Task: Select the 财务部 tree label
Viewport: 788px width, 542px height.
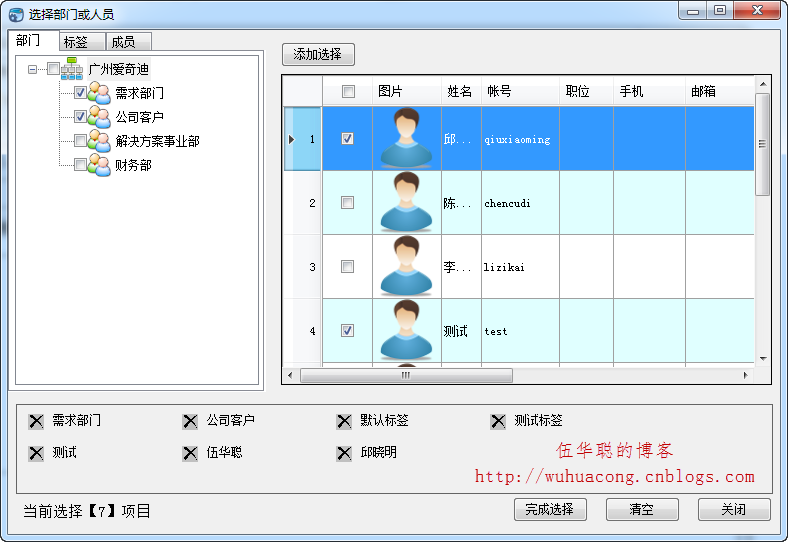Action: 133,165
